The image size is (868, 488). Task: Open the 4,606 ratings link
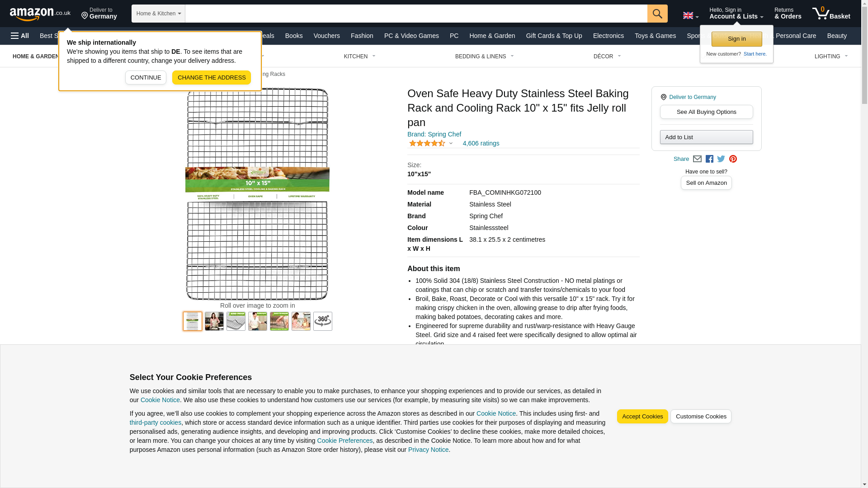click(481, 143)
